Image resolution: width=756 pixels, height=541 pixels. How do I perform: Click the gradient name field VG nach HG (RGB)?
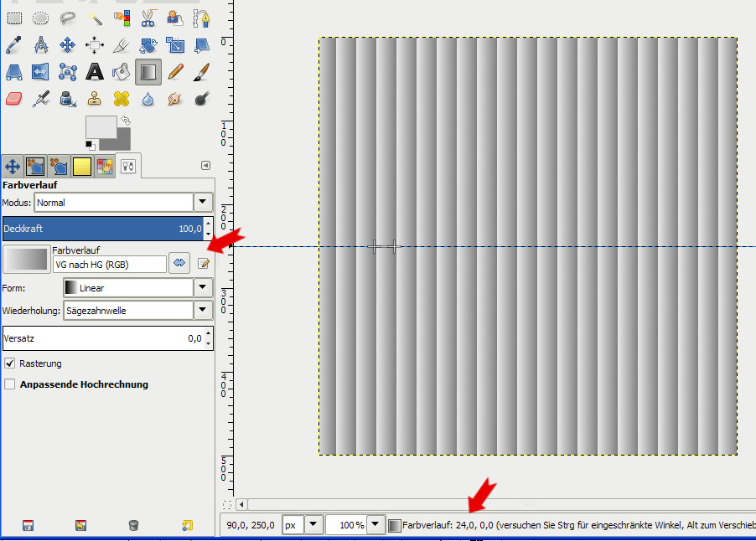tap(110, 265)
